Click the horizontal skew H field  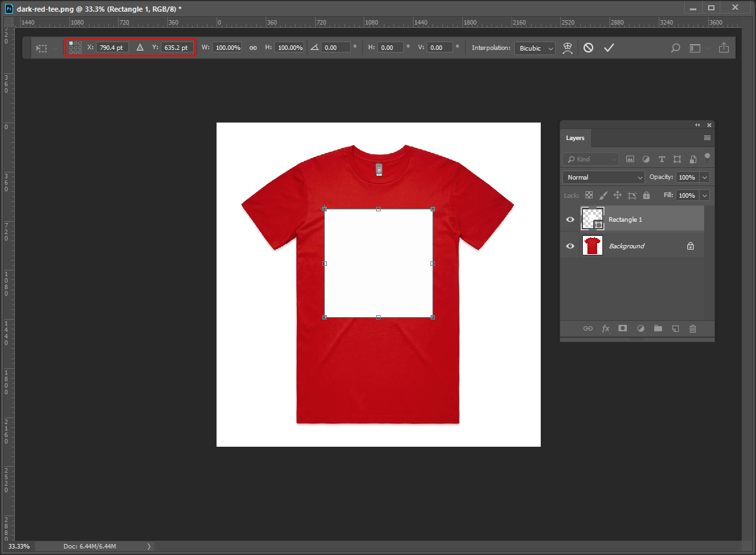390,47
